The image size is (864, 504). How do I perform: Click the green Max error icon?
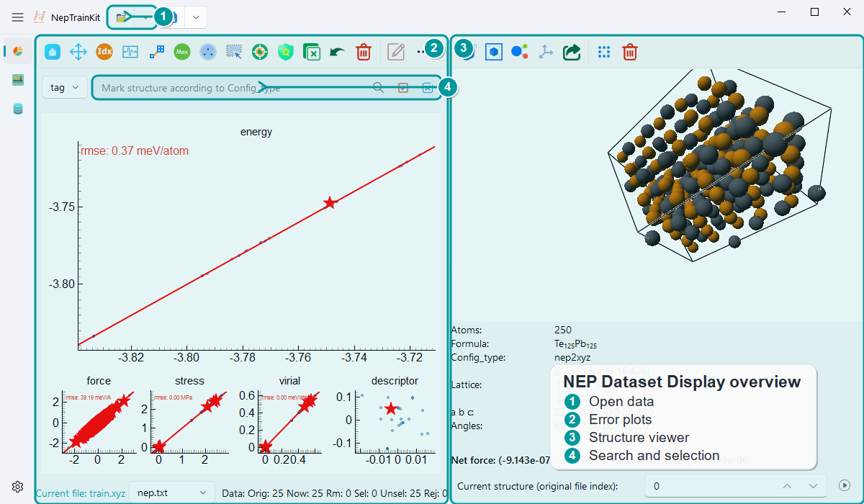(182, 52)
